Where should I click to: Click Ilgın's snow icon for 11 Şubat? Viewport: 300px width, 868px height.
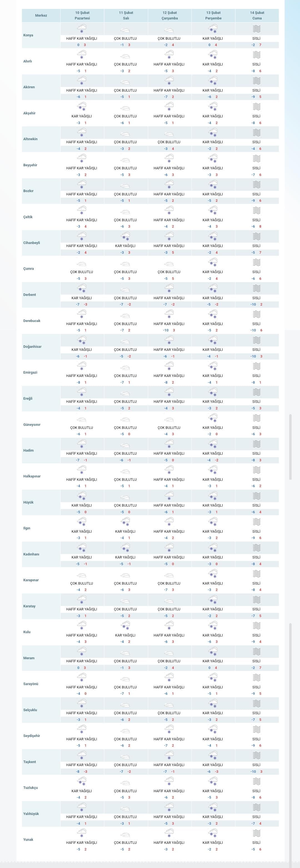click(x=125, y=522)
